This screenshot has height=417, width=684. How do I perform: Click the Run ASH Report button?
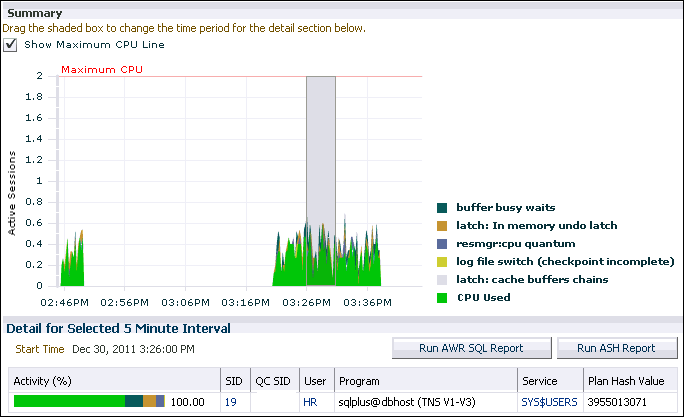pos(616,348)
